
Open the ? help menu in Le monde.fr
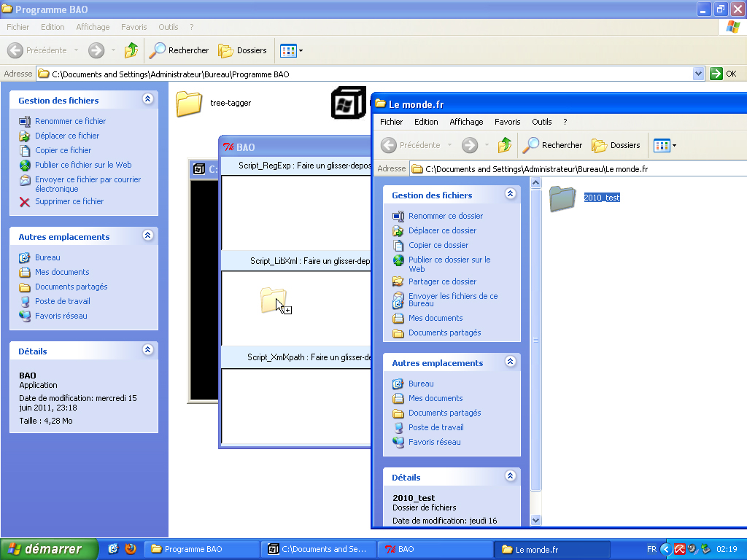[x=565, y=122]
